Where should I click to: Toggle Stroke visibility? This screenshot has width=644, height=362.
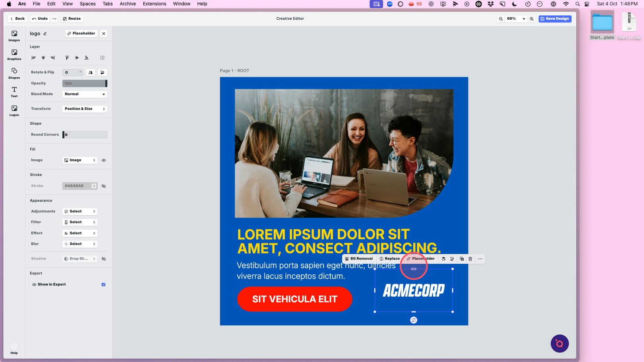pos(104,186)
